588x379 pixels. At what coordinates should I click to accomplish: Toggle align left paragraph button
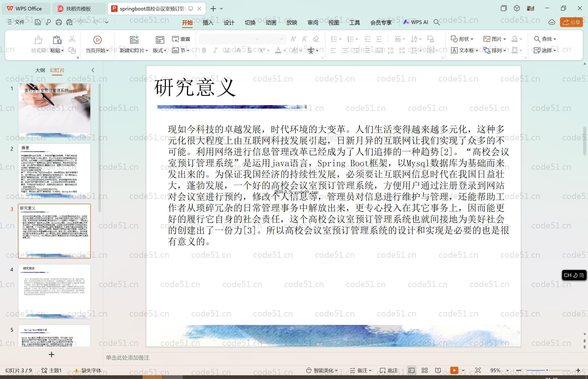[x=333, y=51]
